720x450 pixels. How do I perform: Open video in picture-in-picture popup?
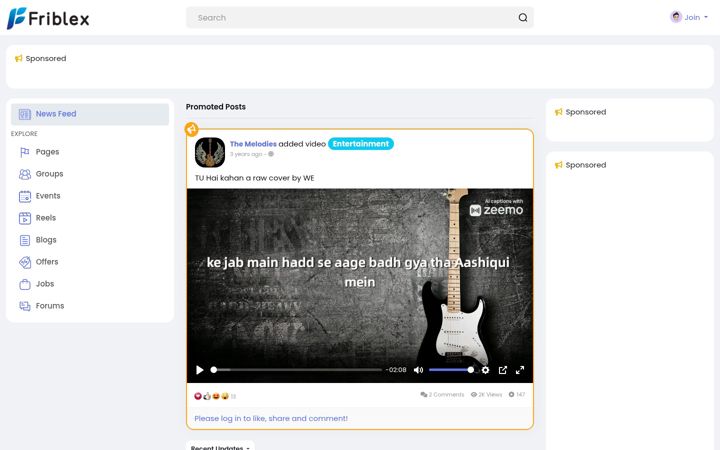click(503, 370)
